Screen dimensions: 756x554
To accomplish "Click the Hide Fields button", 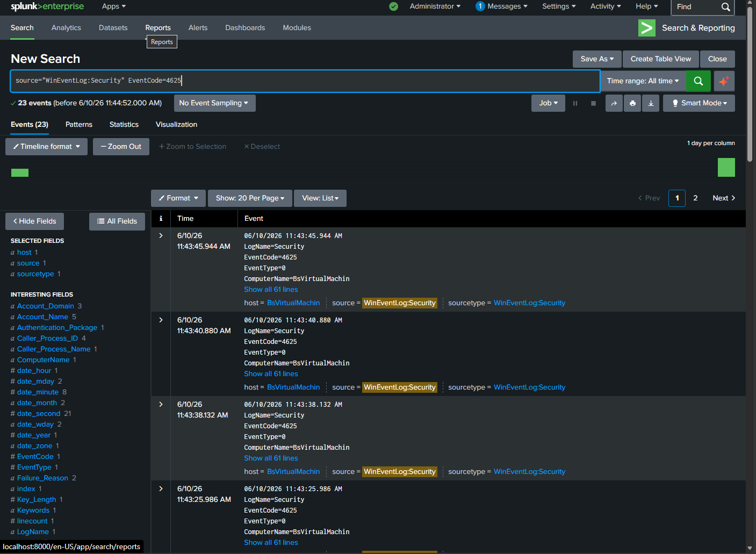I will [34, 221].
